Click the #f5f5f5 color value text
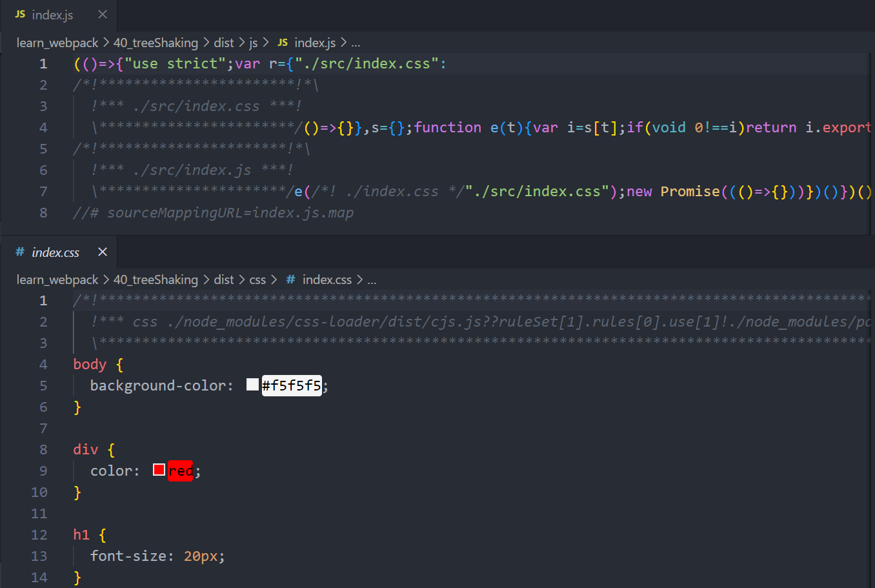 click(292, 385)
